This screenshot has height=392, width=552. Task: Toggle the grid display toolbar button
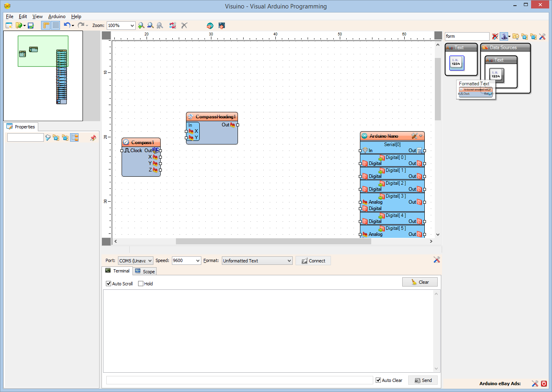56,25
